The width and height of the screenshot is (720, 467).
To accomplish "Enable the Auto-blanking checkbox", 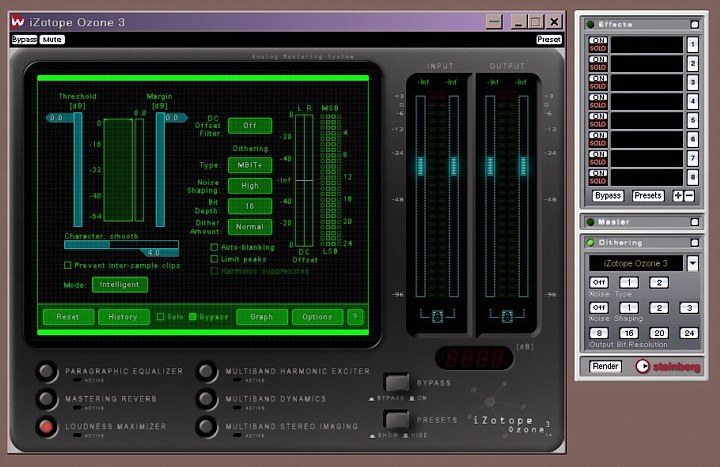I will (x=214, y=247).
